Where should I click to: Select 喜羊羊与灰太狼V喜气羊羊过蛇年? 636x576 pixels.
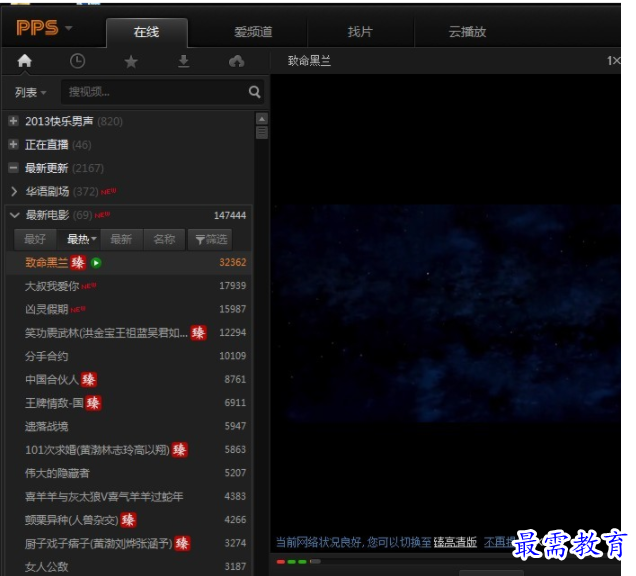pos(104,496)
